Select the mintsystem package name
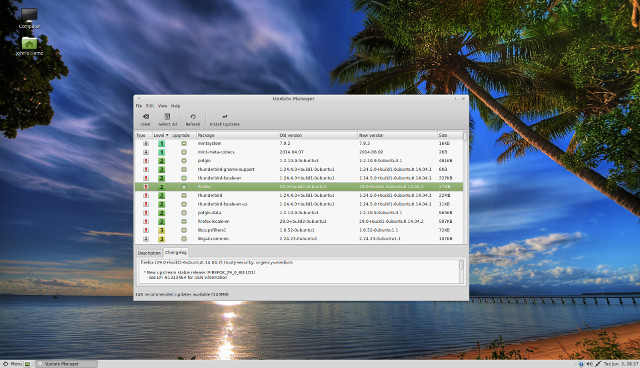This screenshot has width=640, height=368. click(x=209, y=144)
